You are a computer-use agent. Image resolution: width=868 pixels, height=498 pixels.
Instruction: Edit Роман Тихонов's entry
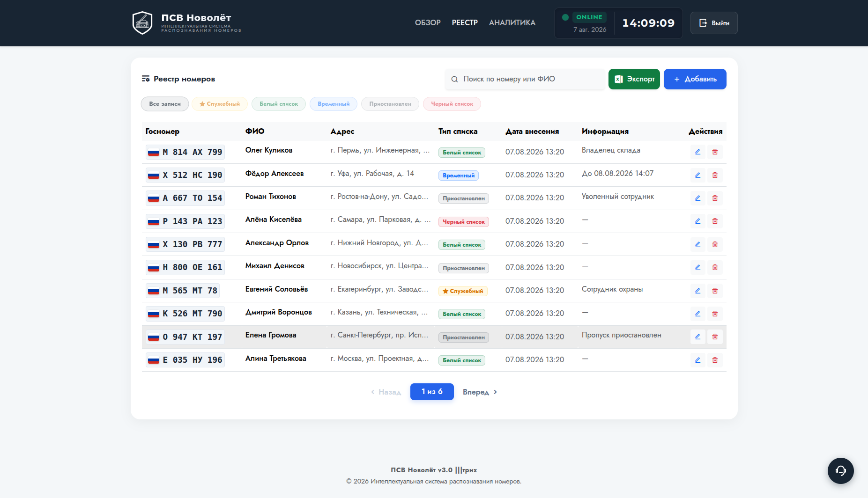tap(697, 198)
